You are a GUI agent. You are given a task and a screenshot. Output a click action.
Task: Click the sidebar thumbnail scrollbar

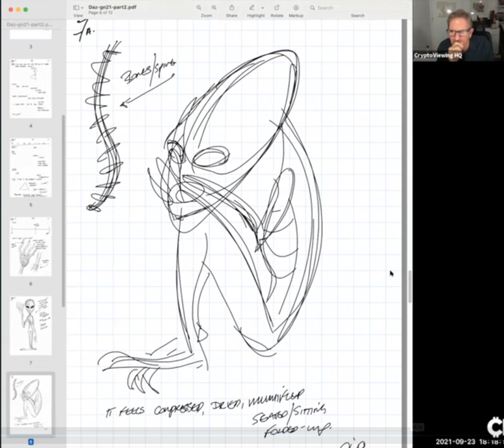click(63, 211)
